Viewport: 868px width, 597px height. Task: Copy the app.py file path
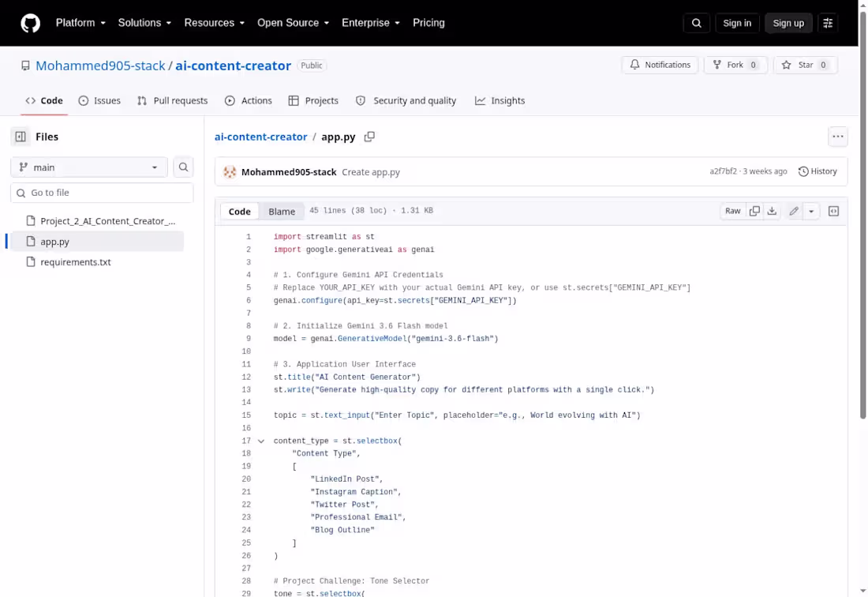tap(369, 137)
